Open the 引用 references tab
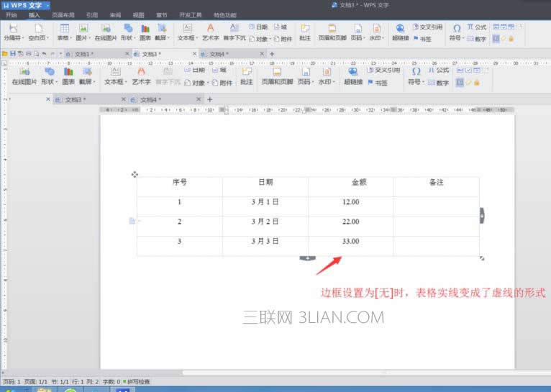This screenshot has width=551, height=392. point(92,15)
